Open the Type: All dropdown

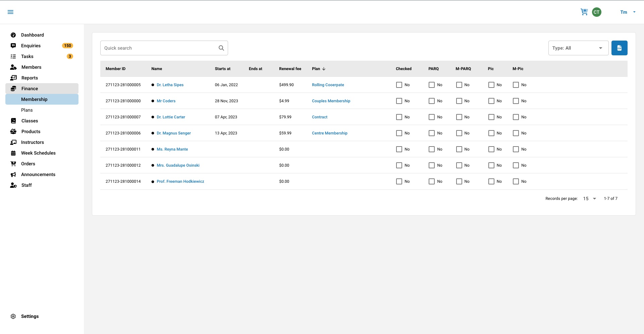click(x=578, y=48)
